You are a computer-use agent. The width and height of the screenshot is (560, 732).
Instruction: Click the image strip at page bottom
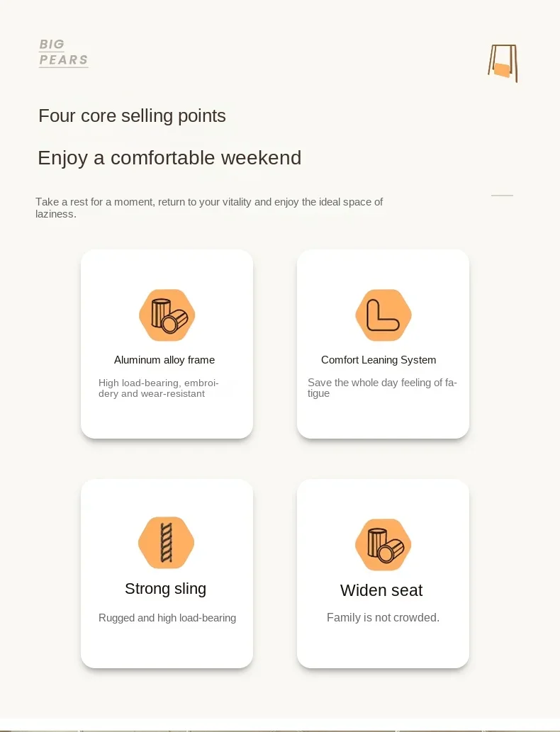click(280, 725)
